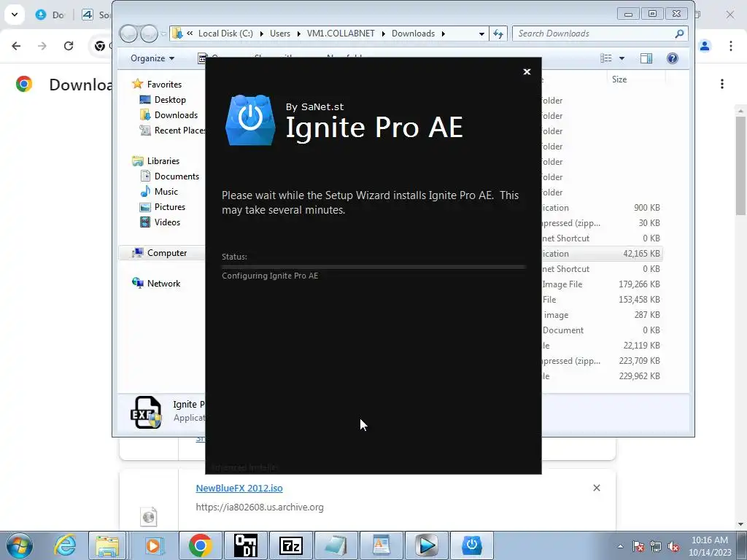Open the taskbar clock showing 10:16 AM

pyautogui.click(x=710, y=546)
